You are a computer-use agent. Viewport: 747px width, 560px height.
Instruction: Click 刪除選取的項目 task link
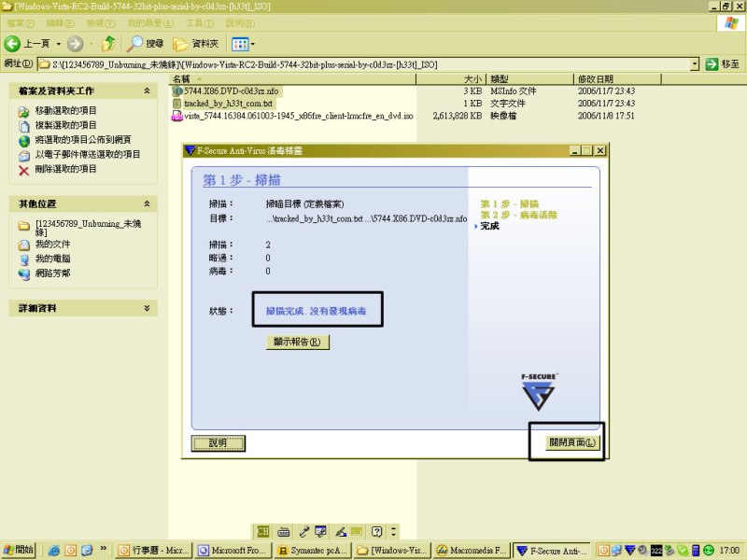(x=65, y=169)
